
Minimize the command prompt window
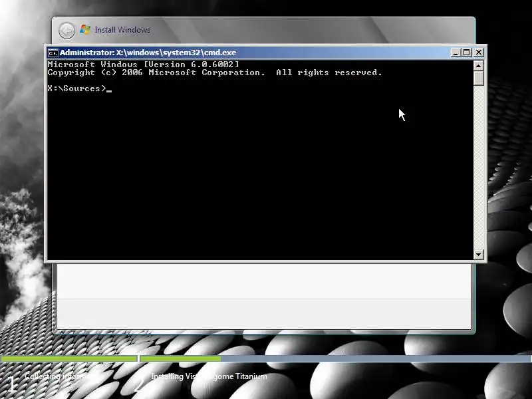coord(456,53)
